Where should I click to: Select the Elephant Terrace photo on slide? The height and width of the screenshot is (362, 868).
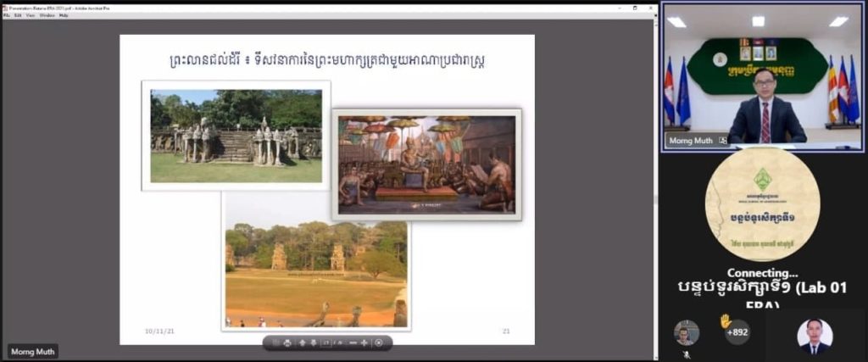point(236,136)
